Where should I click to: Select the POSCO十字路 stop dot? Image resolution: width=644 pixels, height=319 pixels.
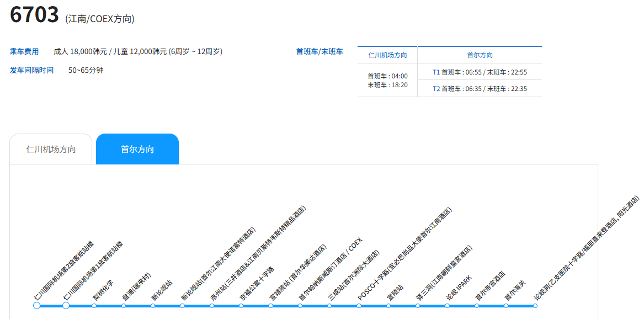pos(359,305)
